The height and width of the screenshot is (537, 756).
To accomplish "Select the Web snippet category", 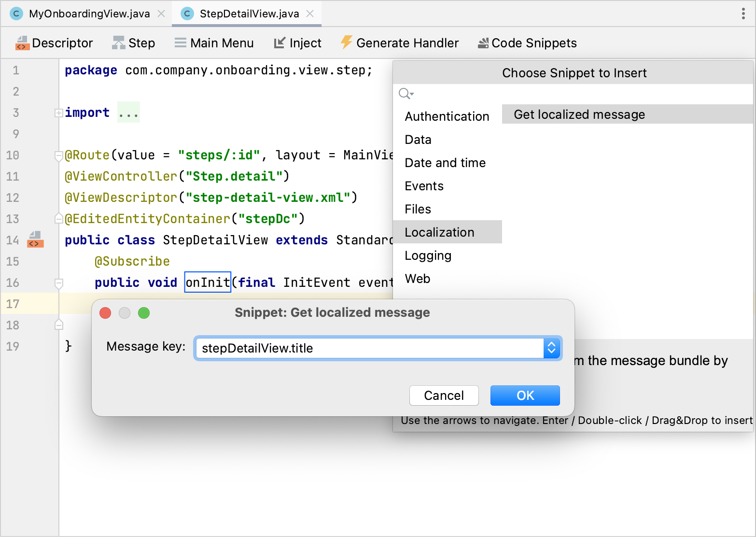I will 447,279.
